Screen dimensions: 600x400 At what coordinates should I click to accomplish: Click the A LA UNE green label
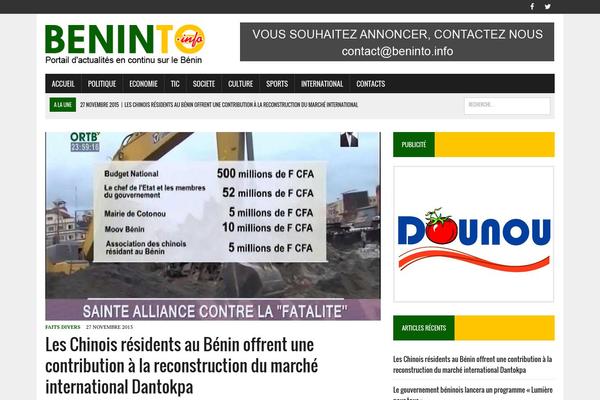click(63, 105)
